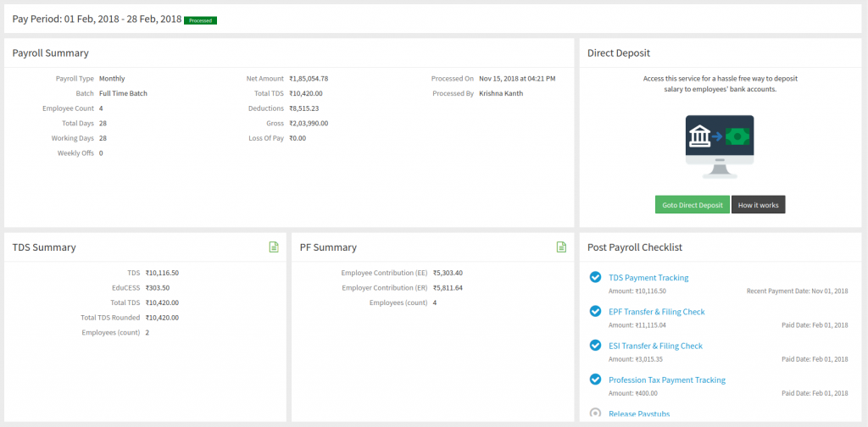The height and width of the screenshot is (427, 868).
Task: Click the TDS Summary export document icon
Action: (274, 247)
